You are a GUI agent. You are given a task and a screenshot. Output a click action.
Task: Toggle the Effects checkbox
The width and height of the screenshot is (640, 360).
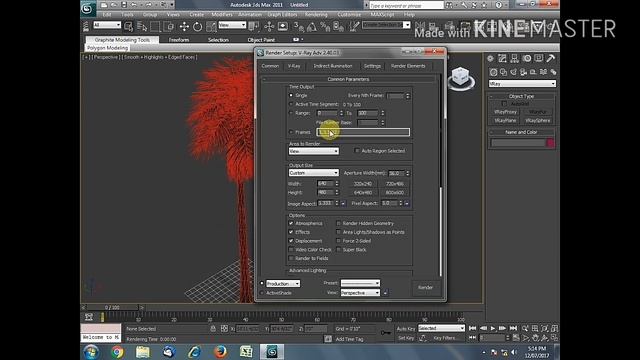(x=291, y=232)
